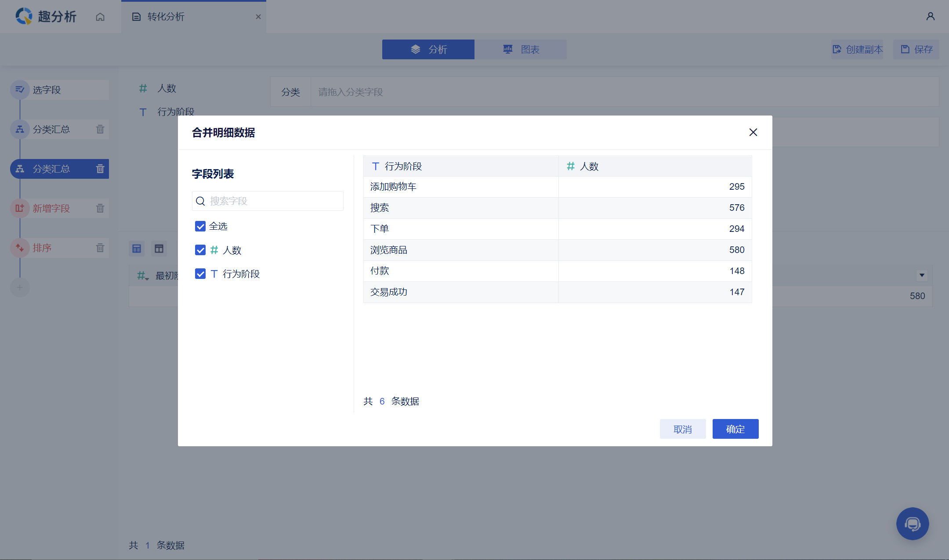Click the 确定 button
Image resolution: width=949 pixels, height=560 pixels.
(x=735, y=429)
